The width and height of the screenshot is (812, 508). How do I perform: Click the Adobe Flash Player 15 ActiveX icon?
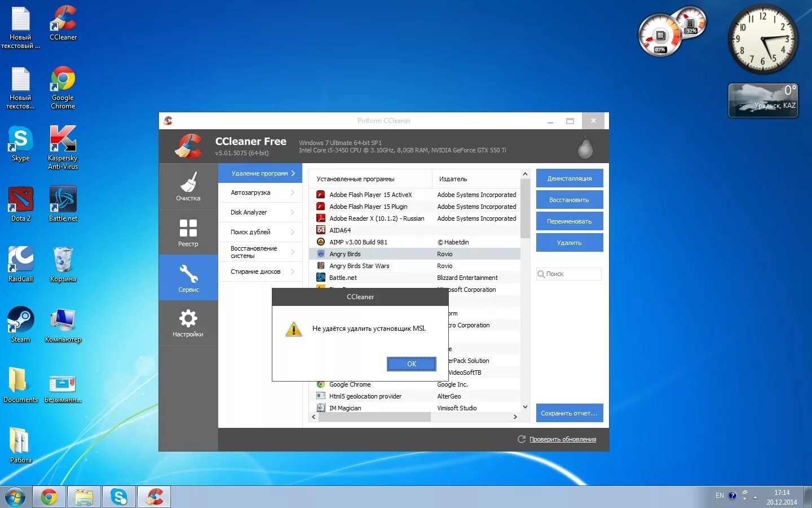click(x=321, y=195)
